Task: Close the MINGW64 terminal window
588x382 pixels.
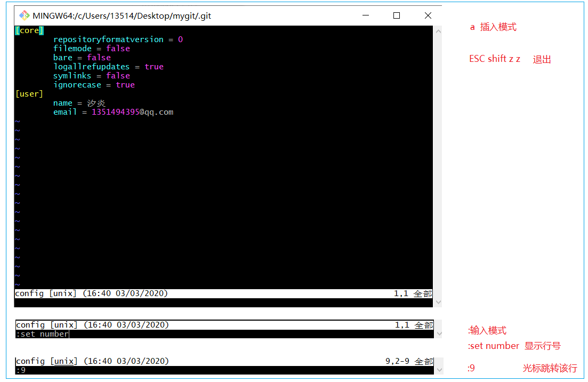Action: (x=428, y=15)
